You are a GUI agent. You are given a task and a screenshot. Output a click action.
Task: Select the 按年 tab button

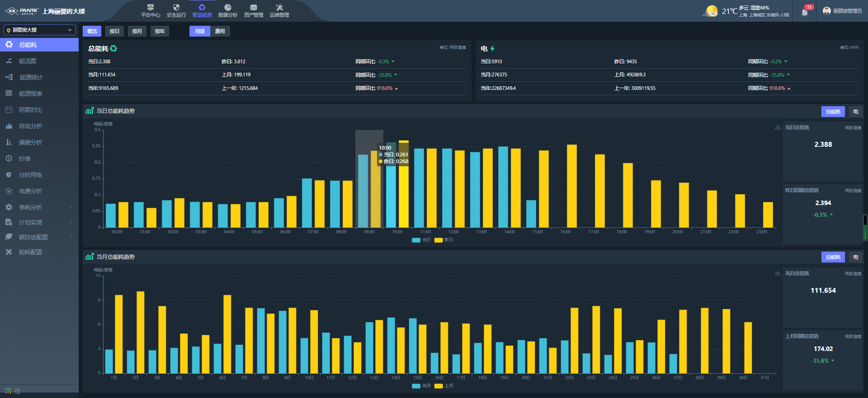[160, 31]
